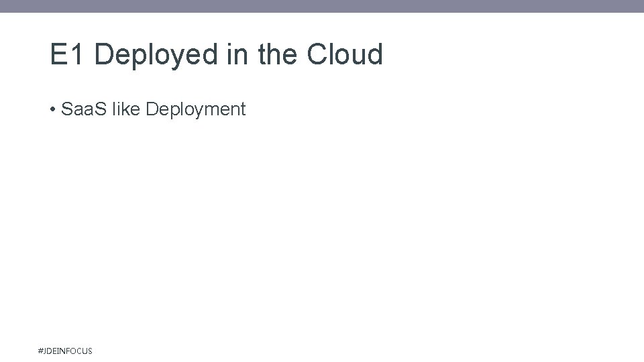Screen dimensions: 644x362
Task: Click the word Deployment in the bullet
Action: click(196, 110)
